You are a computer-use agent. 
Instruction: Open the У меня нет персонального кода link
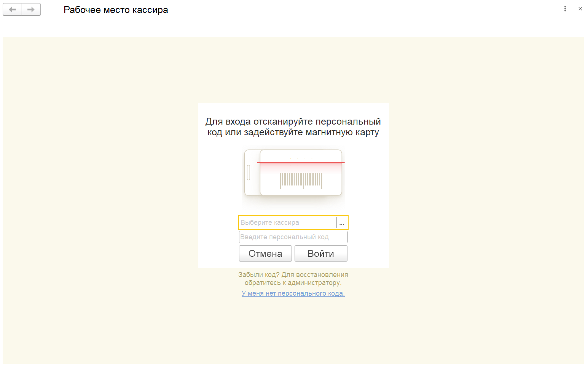click(293, 293)
